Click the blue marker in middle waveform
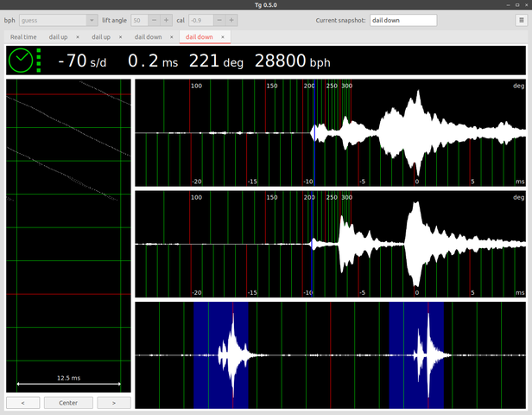 click(312, 244)
